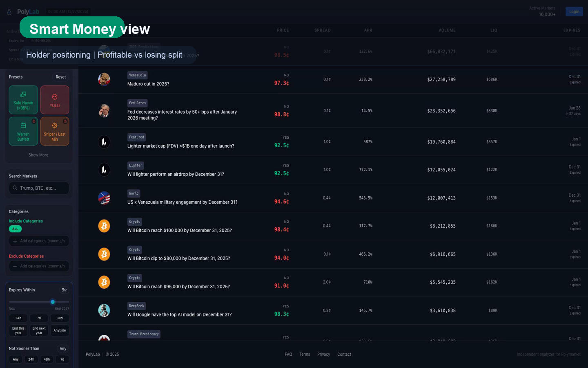Open the Bitcoin market icon for $100,000 question
This screenshot has height=368, width=588.
tap(104, 226)
